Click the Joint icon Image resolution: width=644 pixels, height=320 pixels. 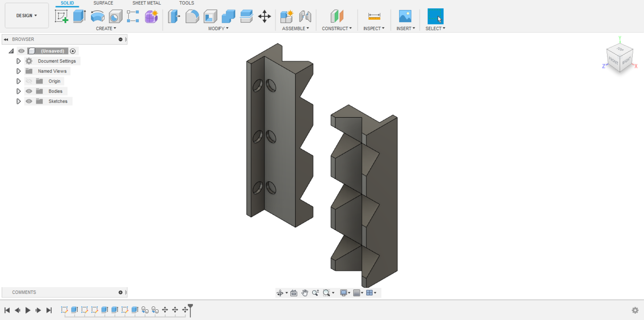(305, 16)
